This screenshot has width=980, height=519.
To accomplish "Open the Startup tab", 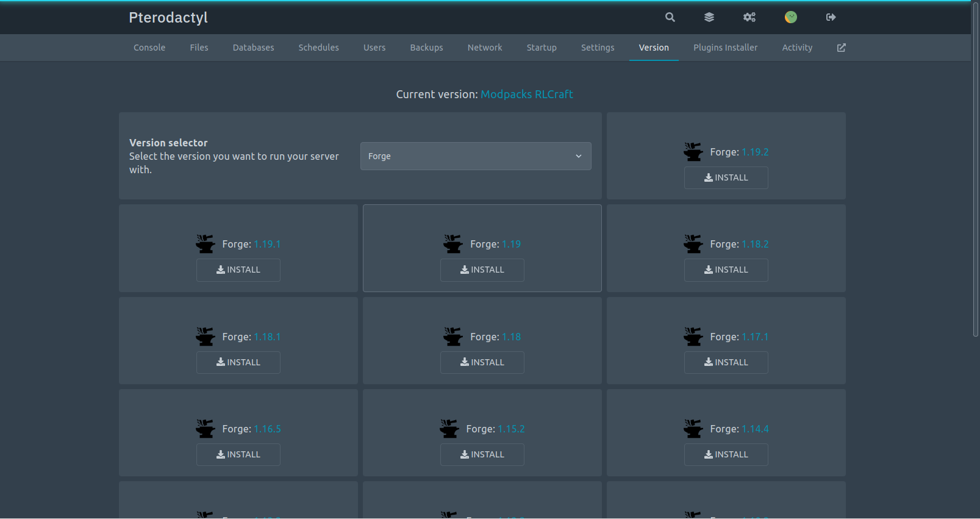I will (x=542, y=48).
